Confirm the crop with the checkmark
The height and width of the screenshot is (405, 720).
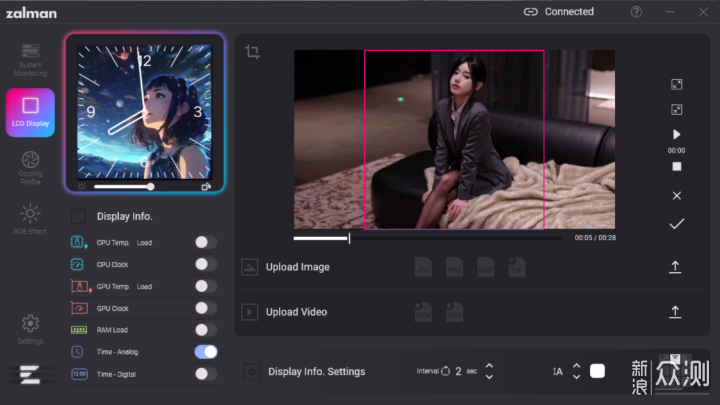(676, 224)
